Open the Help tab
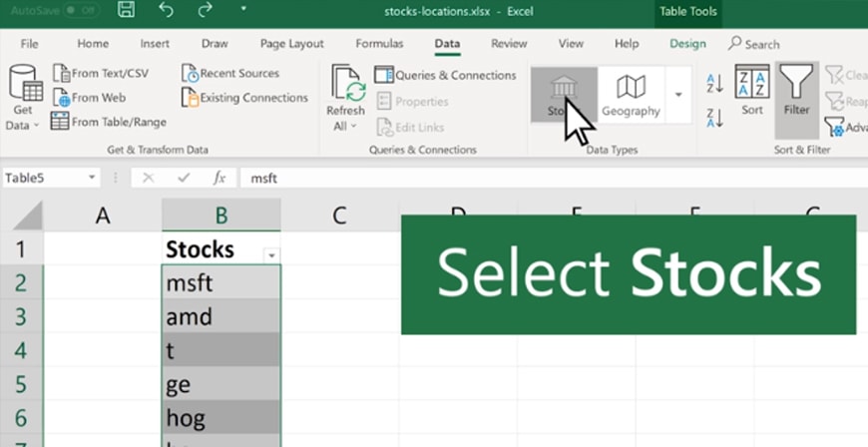868x447 pixels. [627, 44]
